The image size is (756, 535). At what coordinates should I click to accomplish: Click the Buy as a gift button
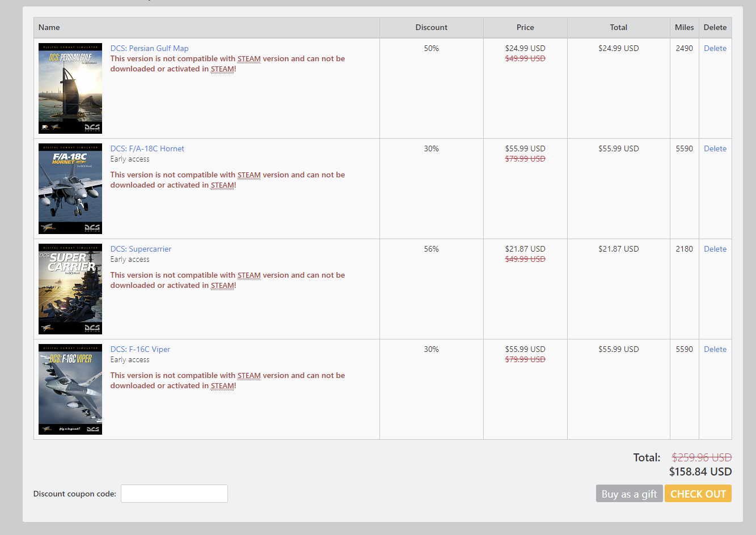[629, 494]
